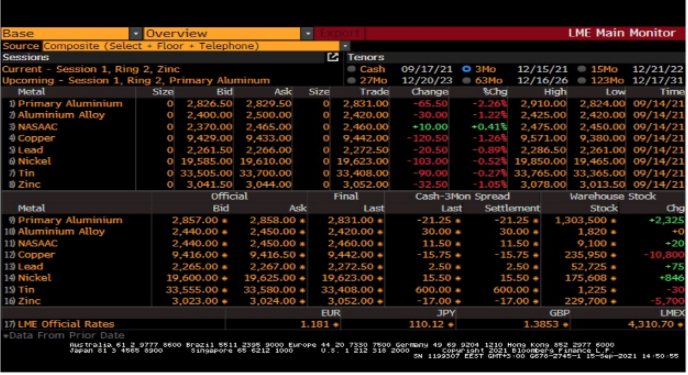
Task: Open the Overview dropdown arrow
Action: [307, 33]
